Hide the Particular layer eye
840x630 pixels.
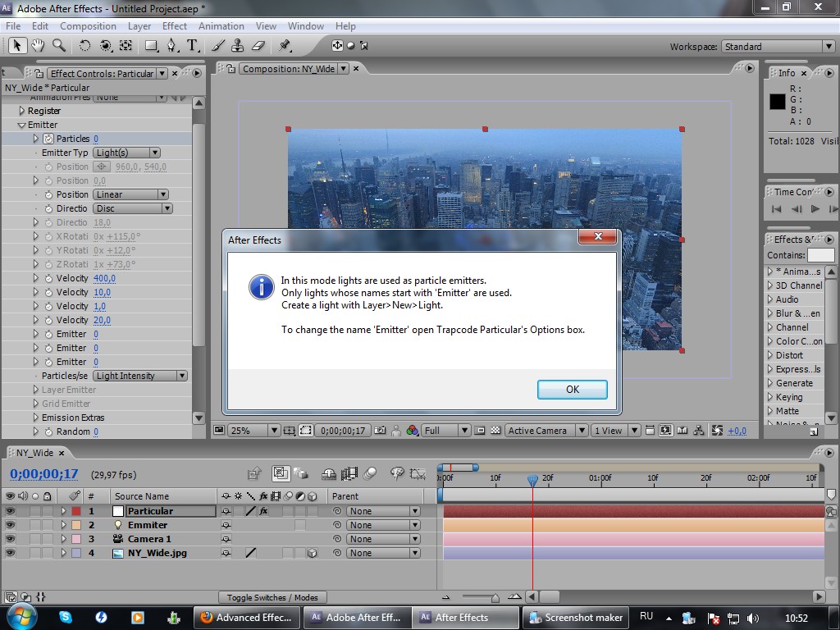click(10, 511)
